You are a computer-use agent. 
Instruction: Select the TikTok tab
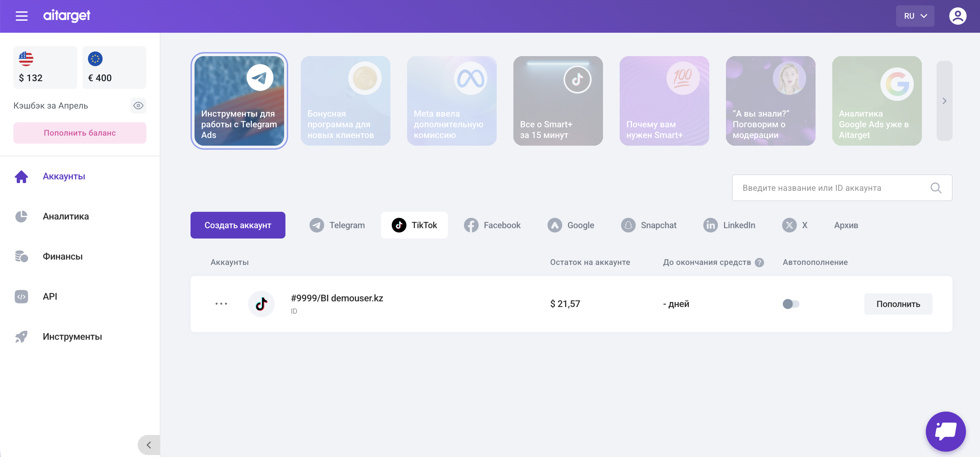(x=414, y=225)
